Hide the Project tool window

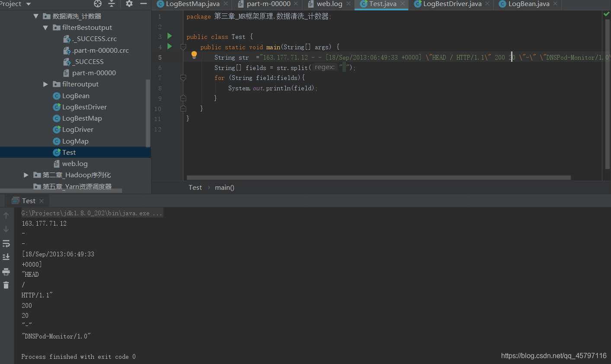coord(144,4)
